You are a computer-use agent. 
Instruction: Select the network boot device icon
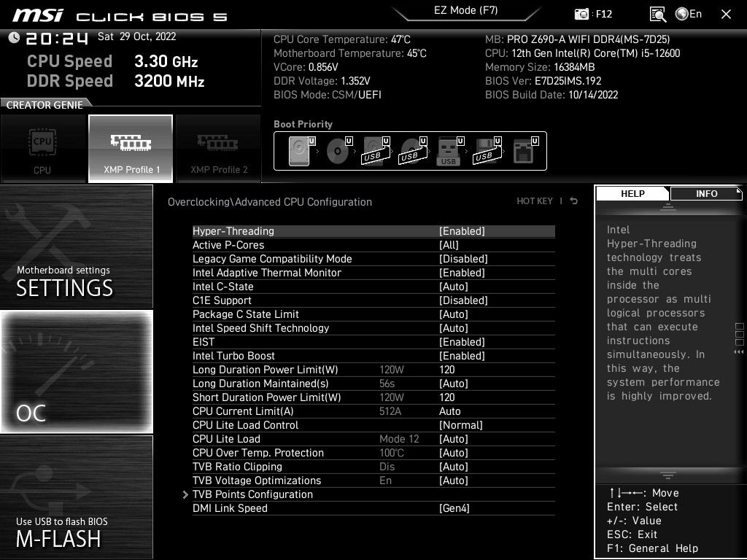(x=525, y=151)
